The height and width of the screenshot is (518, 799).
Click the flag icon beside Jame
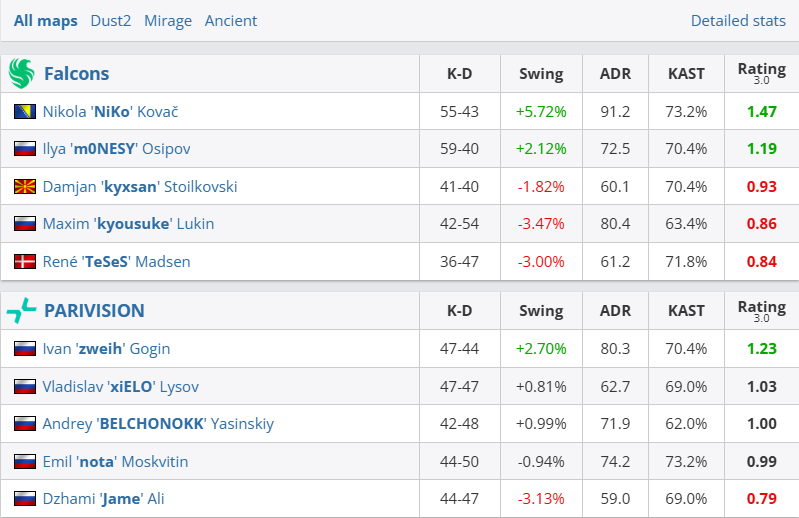(25, 499)
